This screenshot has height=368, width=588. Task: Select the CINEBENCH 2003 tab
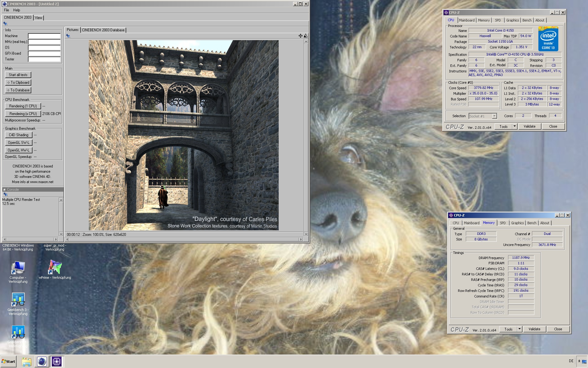tap(18, 17)
